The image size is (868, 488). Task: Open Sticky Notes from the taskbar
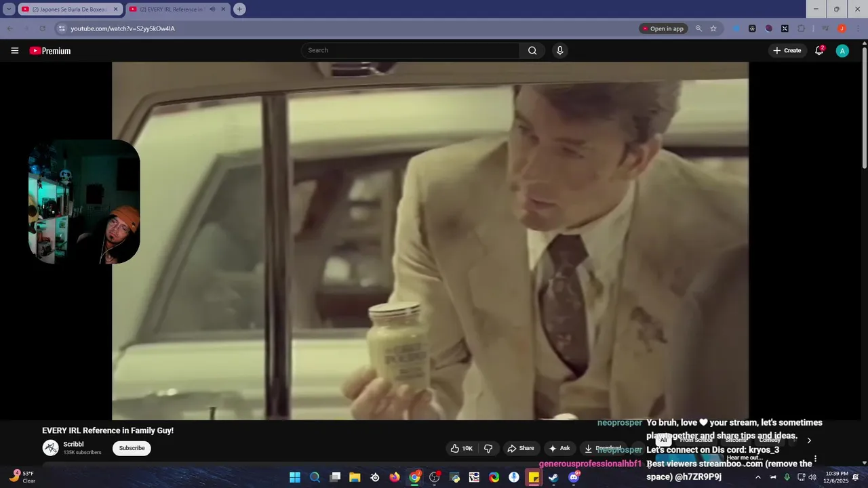pyautogui.click(x=534, y=477)
